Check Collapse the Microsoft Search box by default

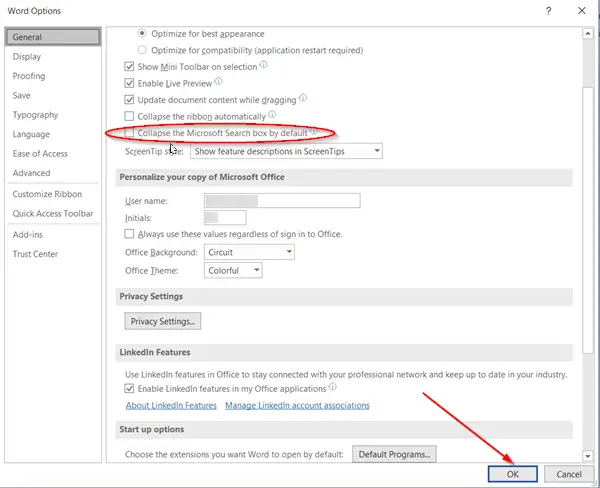[129, 133]
